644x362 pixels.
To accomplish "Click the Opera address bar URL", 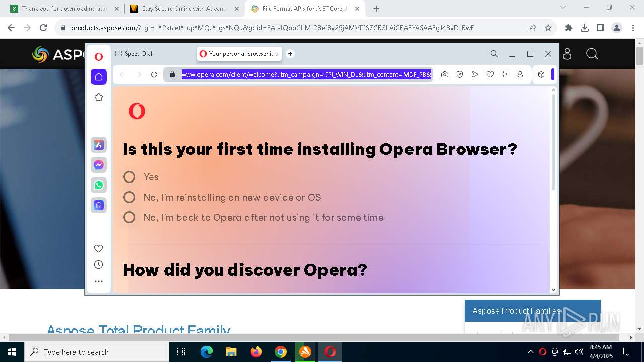I will click(x=306, y=74).
